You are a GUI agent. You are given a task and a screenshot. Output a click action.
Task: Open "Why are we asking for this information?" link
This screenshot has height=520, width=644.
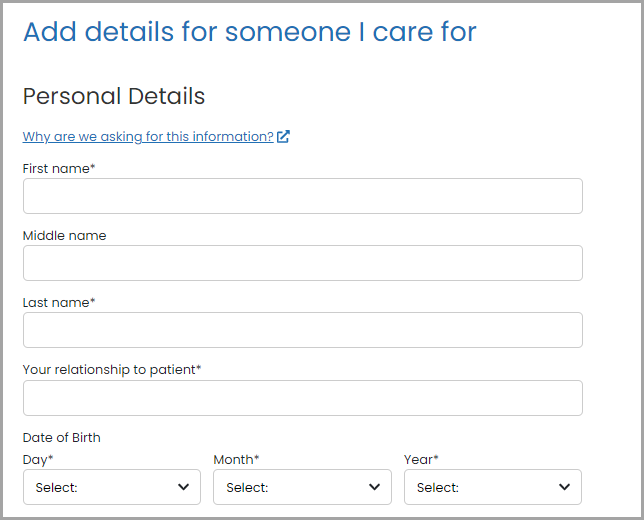[148, 137]
